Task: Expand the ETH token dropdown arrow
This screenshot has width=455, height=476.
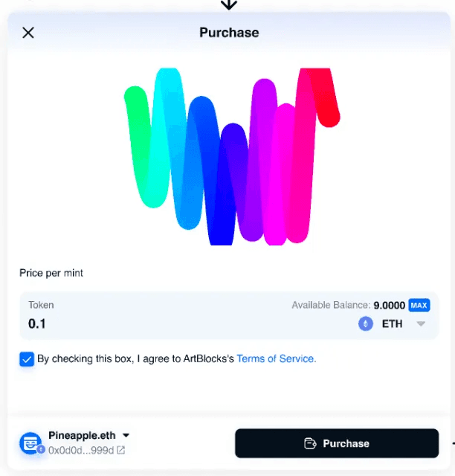Action: point(421,324)
